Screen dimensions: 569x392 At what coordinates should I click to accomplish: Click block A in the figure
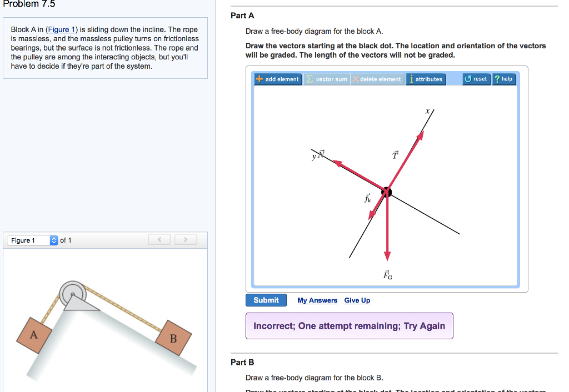[x=34, y=335]
